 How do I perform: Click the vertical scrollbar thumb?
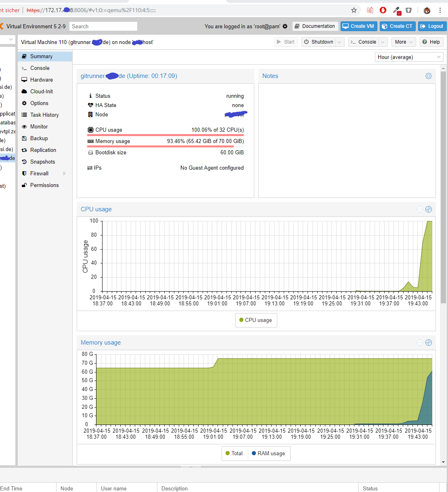(x=443, y=187)
